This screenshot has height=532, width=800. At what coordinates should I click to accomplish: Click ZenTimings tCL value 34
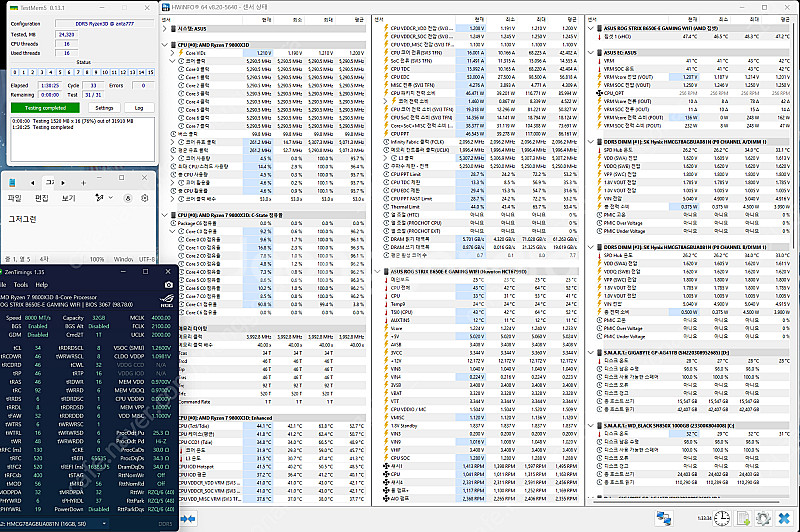(38, 348)
